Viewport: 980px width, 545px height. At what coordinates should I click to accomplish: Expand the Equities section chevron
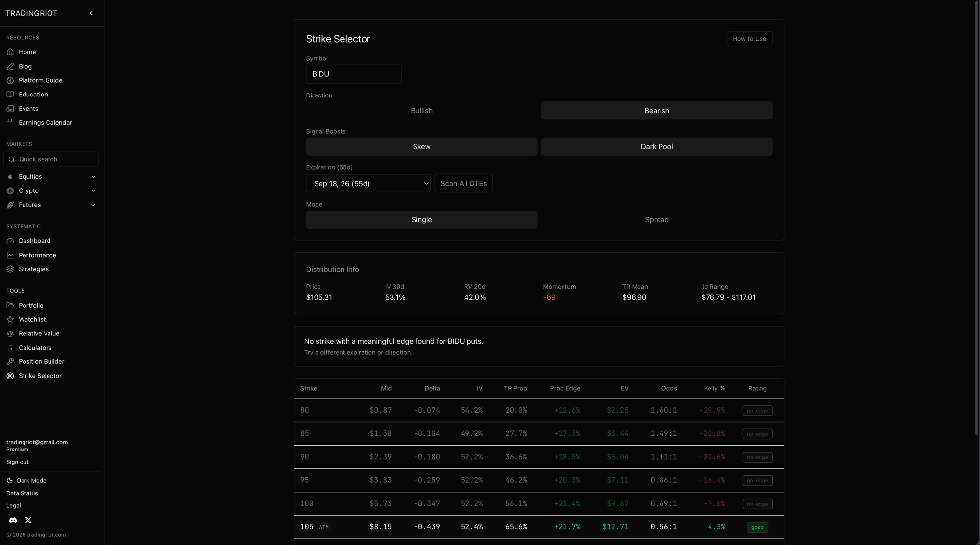coord(93,177)
